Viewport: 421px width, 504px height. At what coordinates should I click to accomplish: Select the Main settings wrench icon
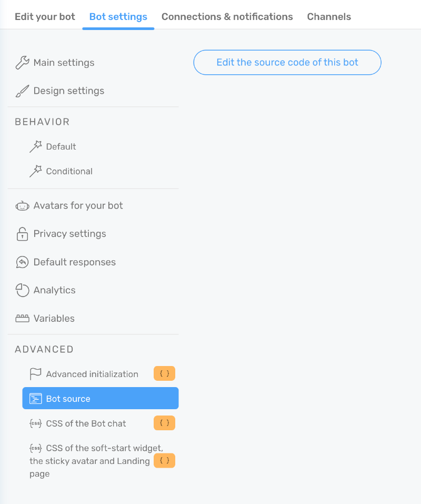coord(22,62)
